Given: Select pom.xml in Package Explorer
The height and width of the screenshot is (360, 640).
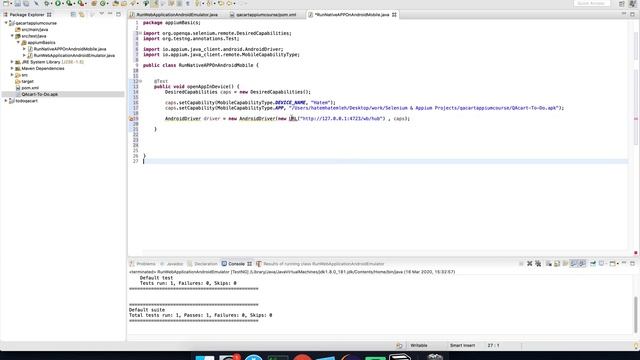Looking at the screenshot, I should coord(30,88).
